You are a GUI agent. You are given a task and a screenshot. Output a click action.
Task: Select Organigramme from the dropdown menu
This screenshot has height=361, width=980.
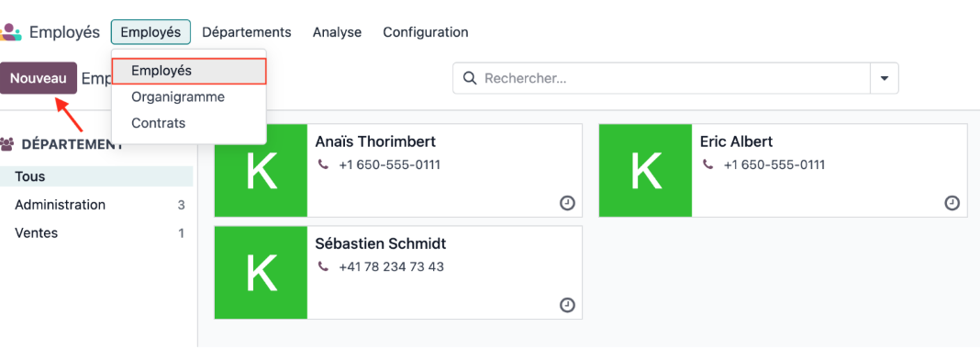tap(178, 97)
